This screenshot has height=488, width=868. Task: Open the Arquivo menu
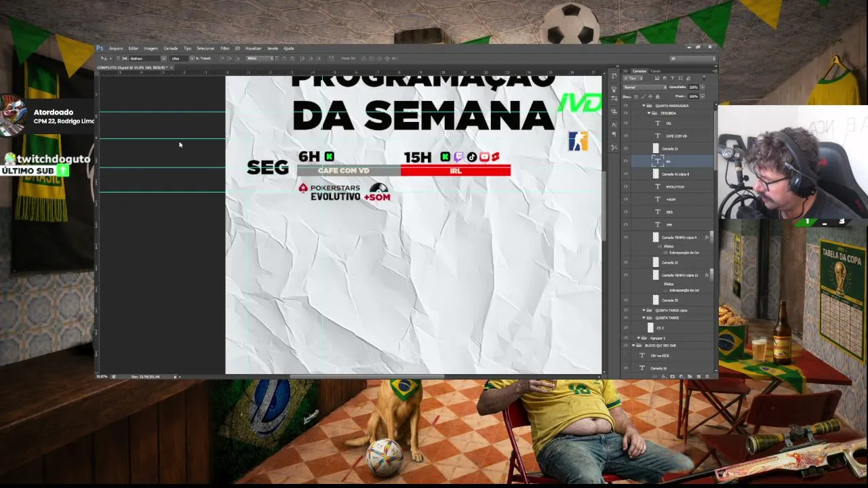[x=116, y=48]
